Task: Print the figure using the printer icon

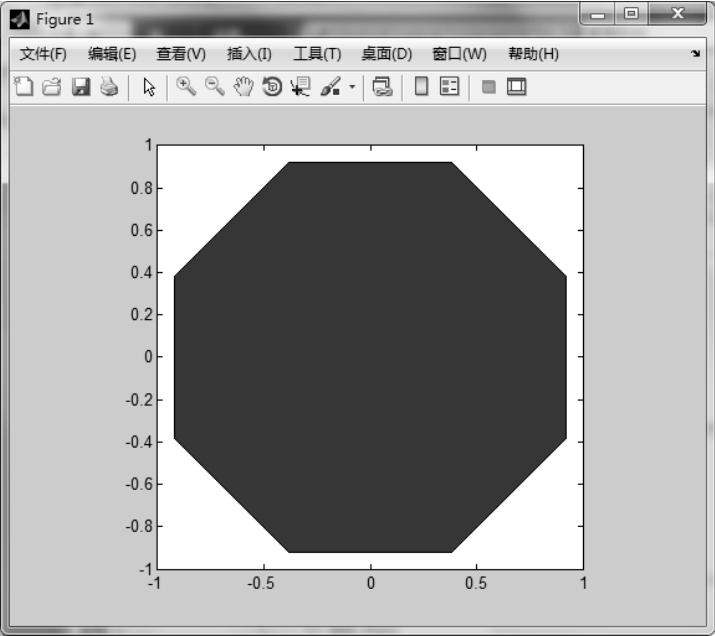Action: coord(108,88)
